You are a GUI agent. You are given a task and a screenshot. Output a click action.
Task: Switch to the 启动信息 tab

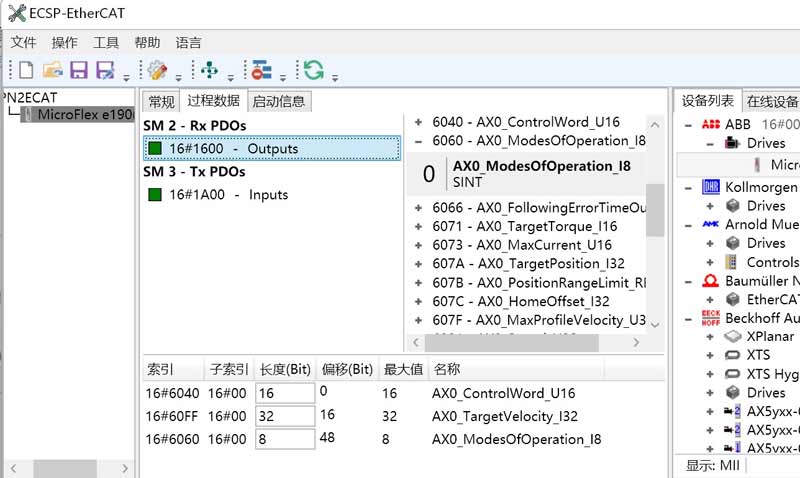[x=279, y=101]
